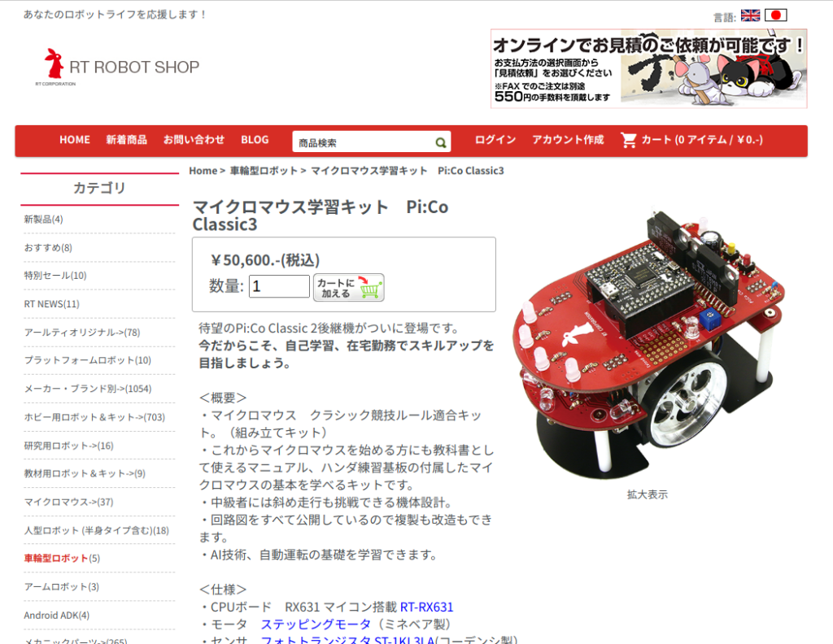
Task: Click the price text ¥50,600.-(税込)
Action: (x=265, y=260)
